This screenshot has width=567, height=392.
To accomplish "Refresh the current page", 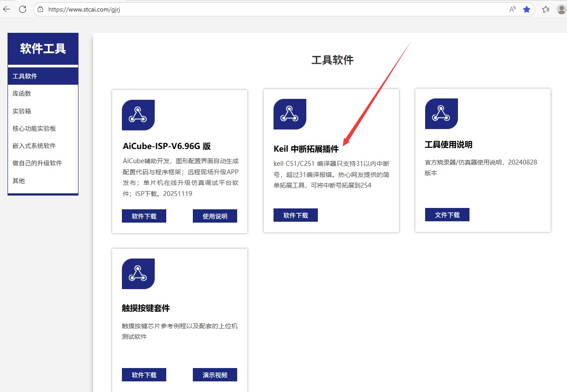I will [x=22, y=9].
